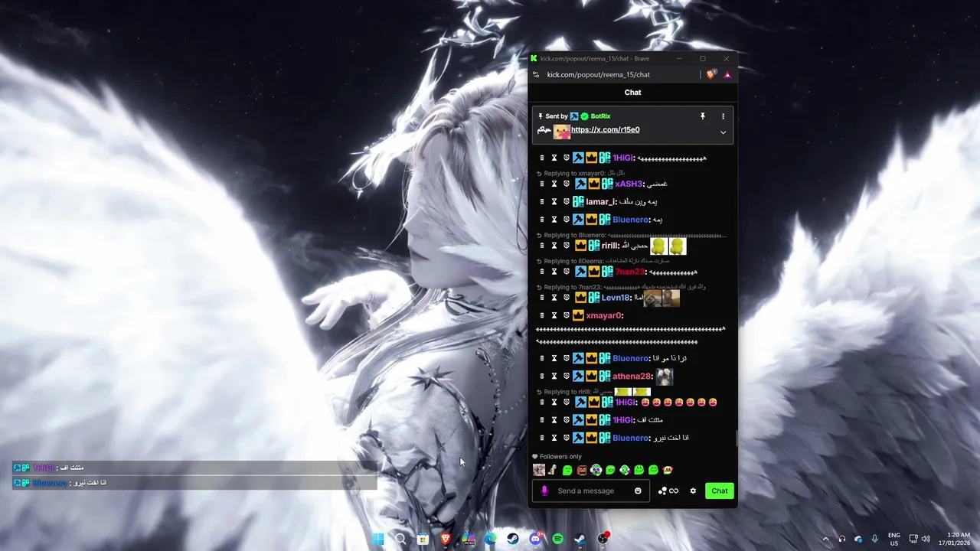
Task: Click xmayar0's username
Action: point(604,315)
